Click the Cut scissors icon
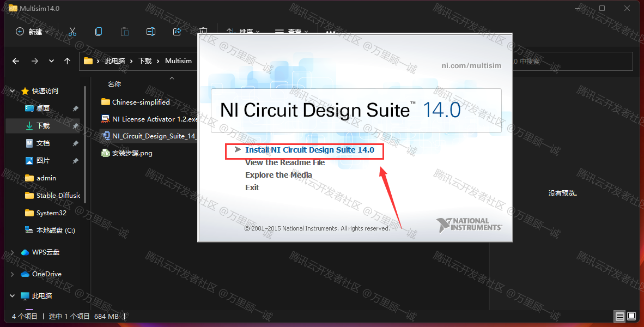The image size is (644, 327). pos(72,32)
